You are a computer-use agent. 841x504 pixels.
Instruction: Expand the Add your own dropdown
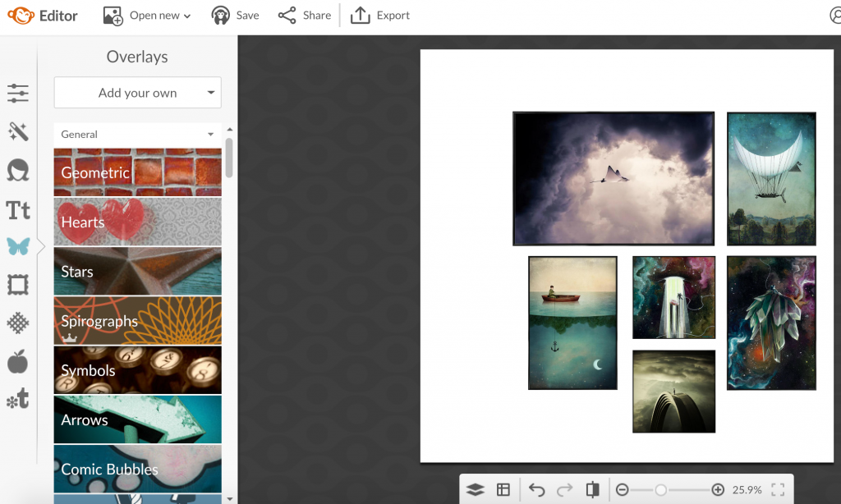[x=211, y=92]
